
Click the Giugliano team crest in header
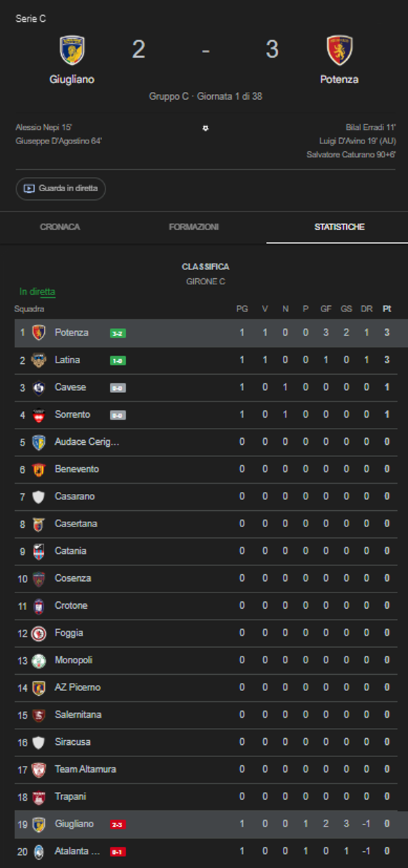pos(71,50)
